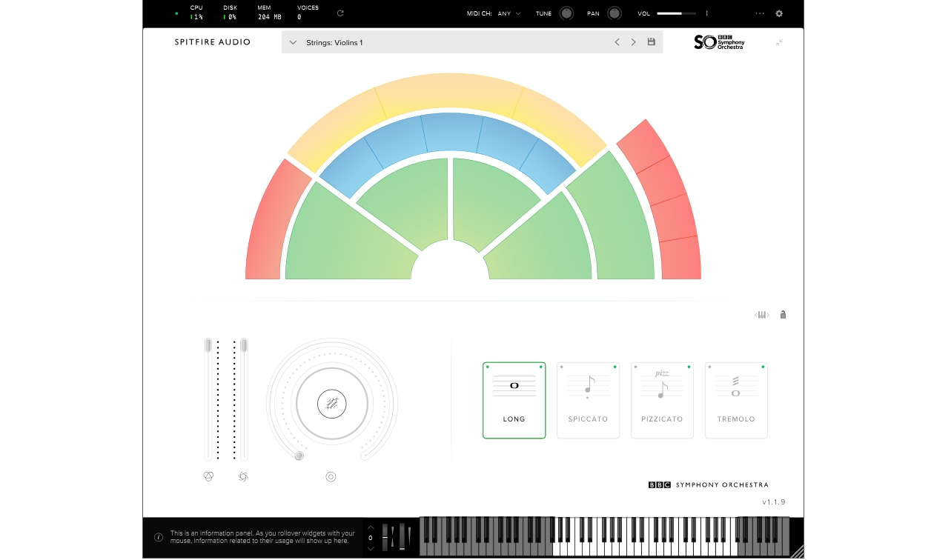Toggle the top-left dot on the SPICCATO card
The width and height of the screenshot is (934, 560).
tap(562, 367)
